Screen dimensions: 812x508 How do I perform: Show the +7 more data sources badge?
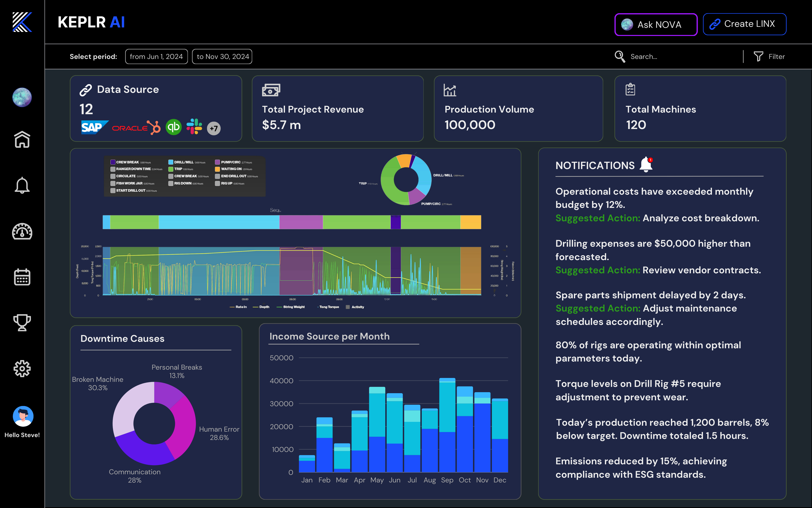coord(214,128)
